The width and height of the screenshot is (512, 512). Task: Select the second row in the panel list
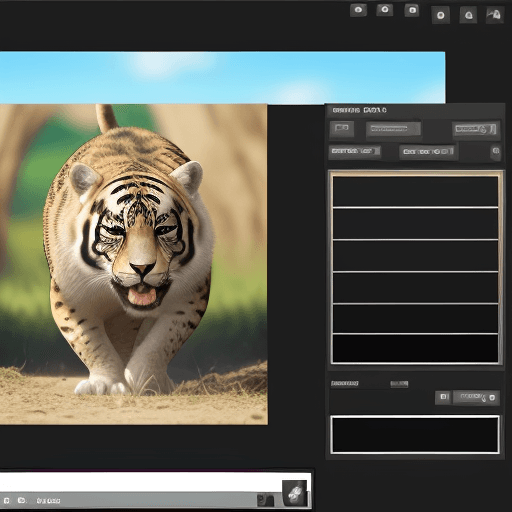tap(415, 224)
